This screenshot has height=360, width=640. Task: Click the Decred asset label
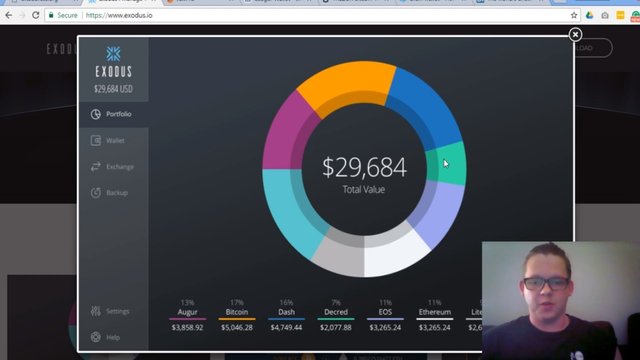tap(336, 312)
